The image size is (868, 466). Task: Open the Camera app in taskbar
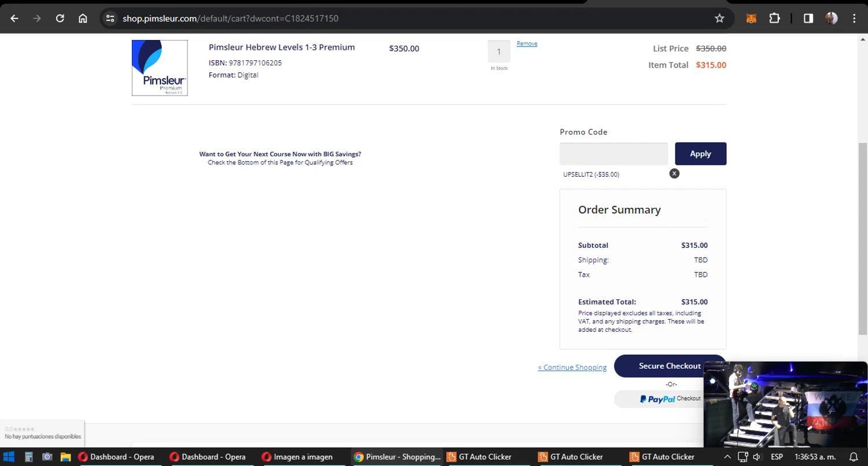point(47,457)
